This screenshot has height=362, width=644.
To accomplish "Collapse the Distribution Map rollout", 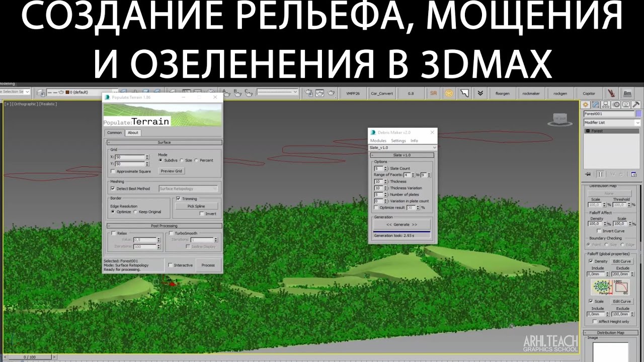I will [x=610, y=333].
